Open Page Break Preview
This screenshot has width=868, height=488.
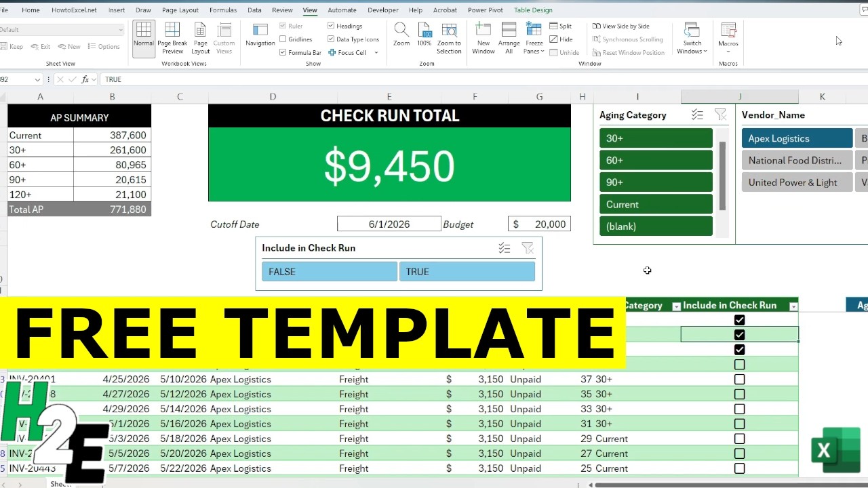pyautogui.click(x=172, y=38)
